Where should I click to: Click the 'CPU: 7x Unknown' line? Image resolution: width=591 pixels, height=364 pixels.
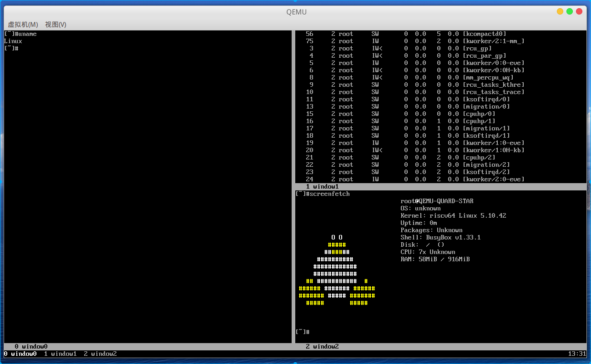pos(428,252)
